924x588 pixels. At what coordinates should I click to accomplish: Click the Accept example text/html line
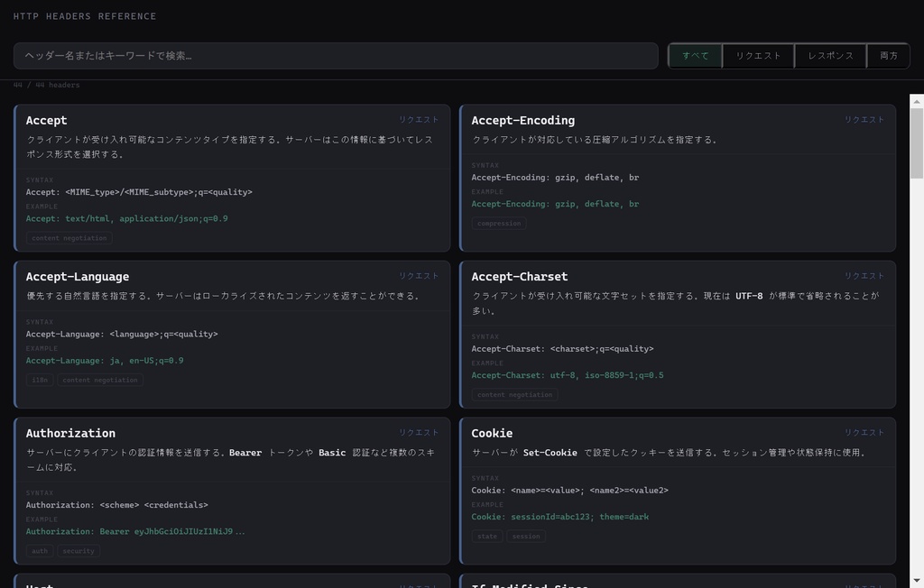click(x=126, y=218)
